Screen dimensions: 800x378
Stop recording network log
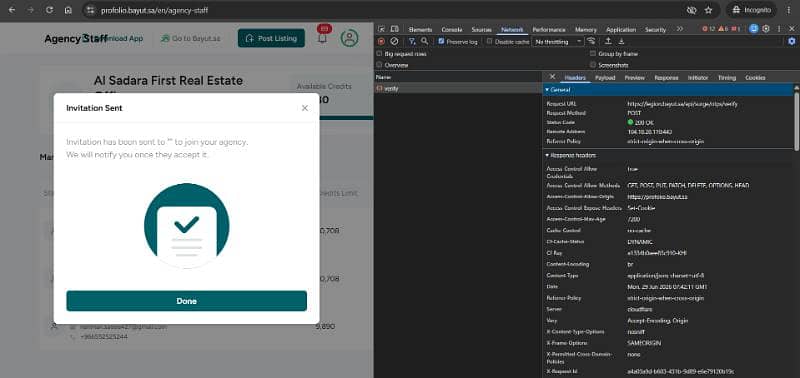tap(381, 41)
